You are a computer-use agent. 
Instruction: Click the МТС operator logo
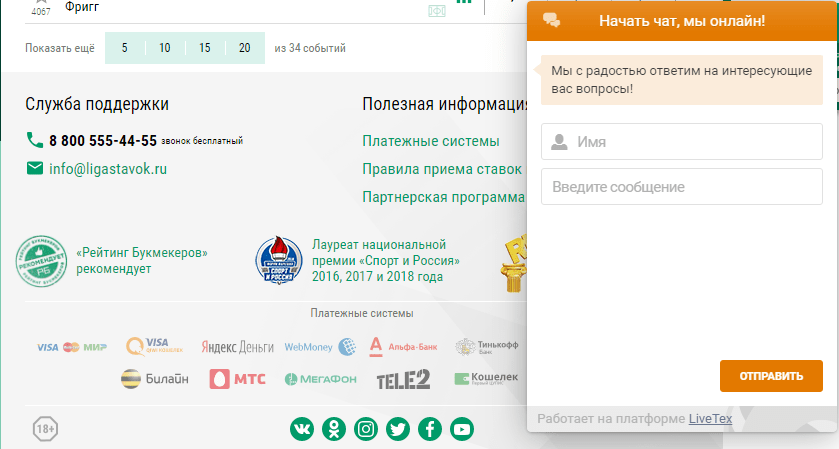[x=238, y=379]
